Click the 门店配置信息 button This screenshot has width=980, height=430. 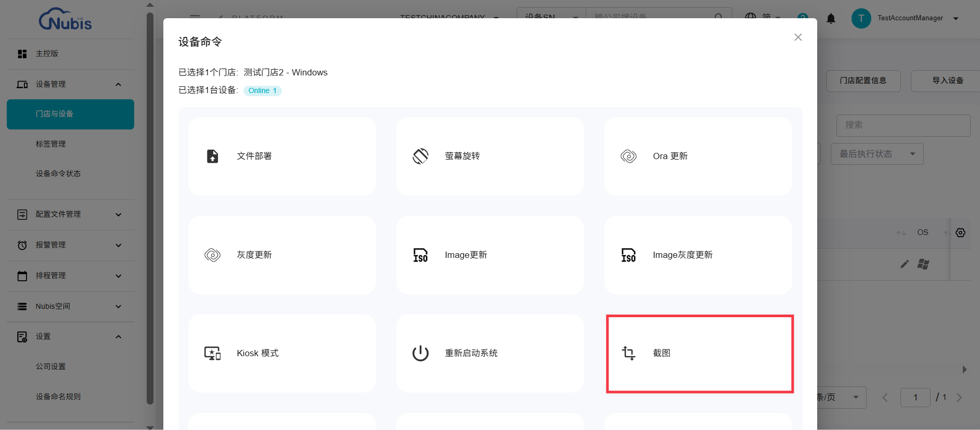pyautogui.click(x=863, y=81)
